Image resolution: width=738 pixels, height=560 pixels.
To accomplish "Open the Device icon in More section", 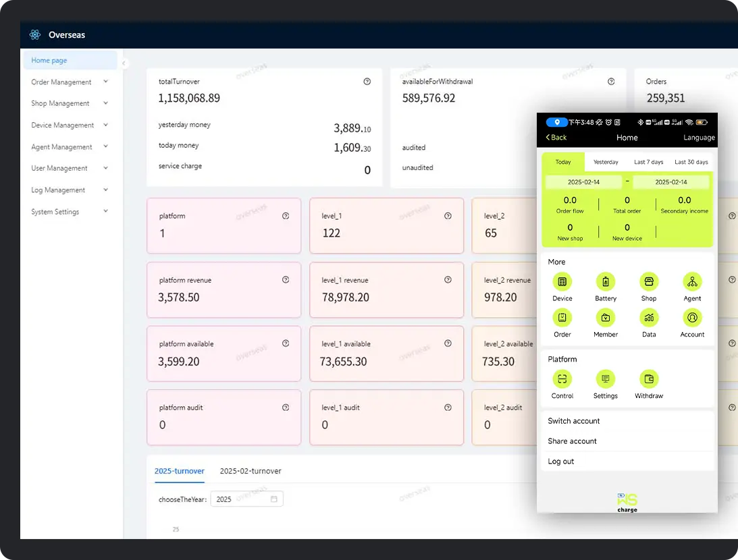I will click(x=562, y=282).
